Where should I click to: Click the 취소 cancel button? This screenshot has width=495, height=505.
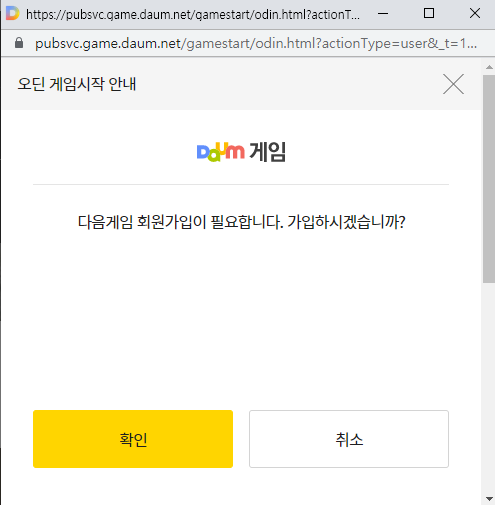coord(349,439)
